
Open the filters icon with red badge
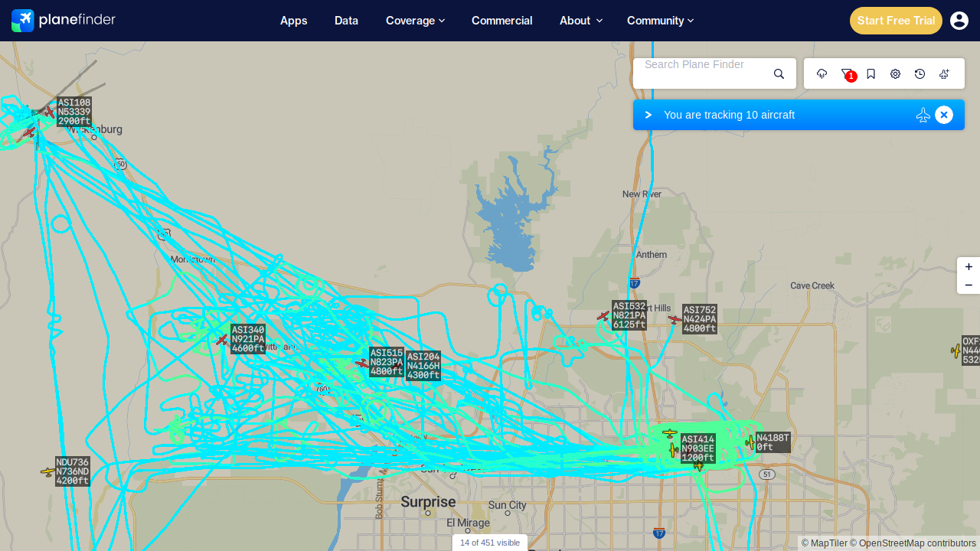(847, 73)
